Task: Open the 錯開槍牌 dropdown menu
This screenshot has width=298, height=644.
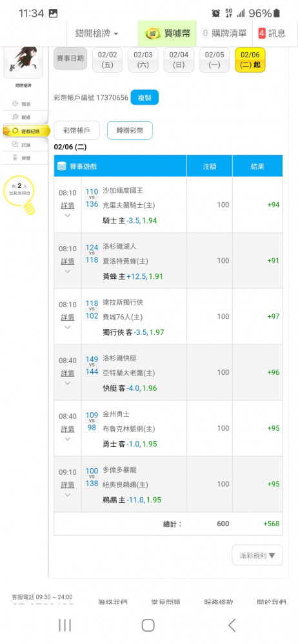Action: point(97,33)
